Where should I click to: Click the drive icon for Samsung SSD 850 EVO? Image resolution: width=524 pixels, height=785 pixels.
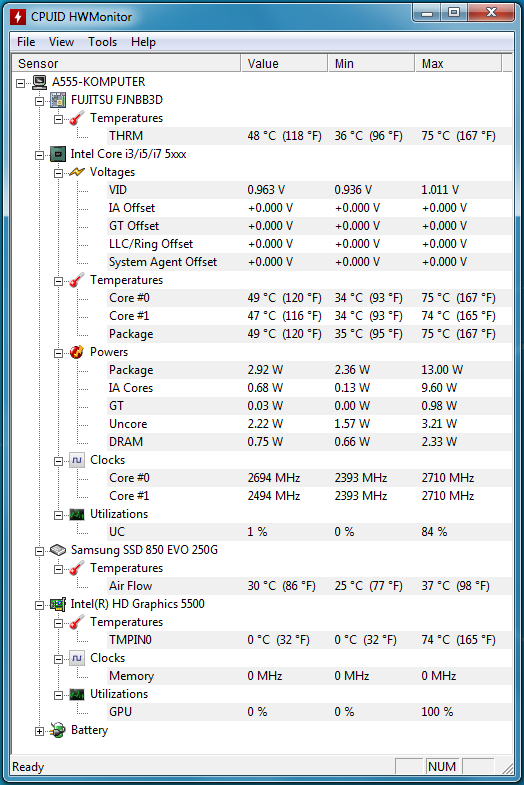click(58, 550)
